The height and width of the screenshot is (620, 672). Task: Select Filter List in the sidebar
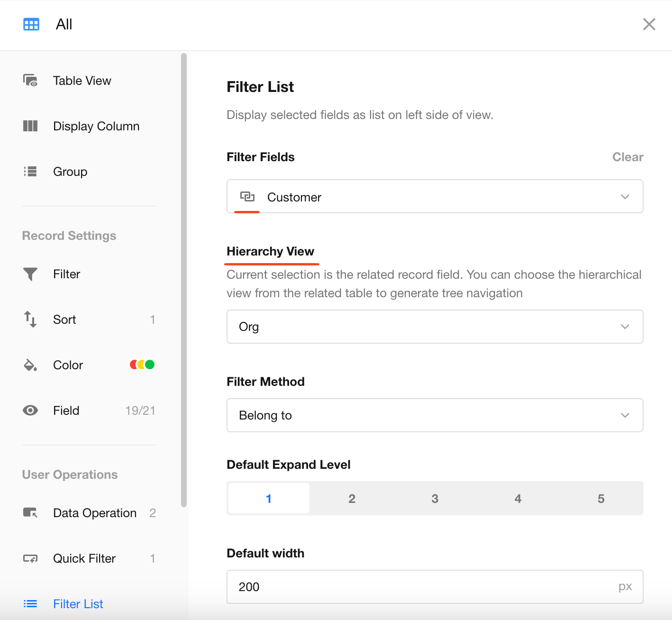point(78,604)
